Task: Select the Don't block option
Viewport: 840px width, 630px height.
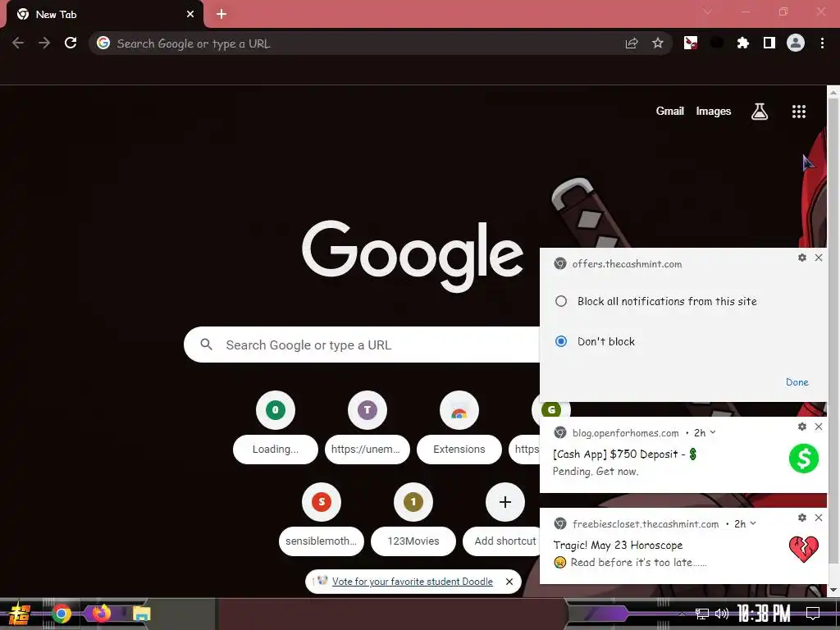Action: pyautogui.click(x=595, y=341)
